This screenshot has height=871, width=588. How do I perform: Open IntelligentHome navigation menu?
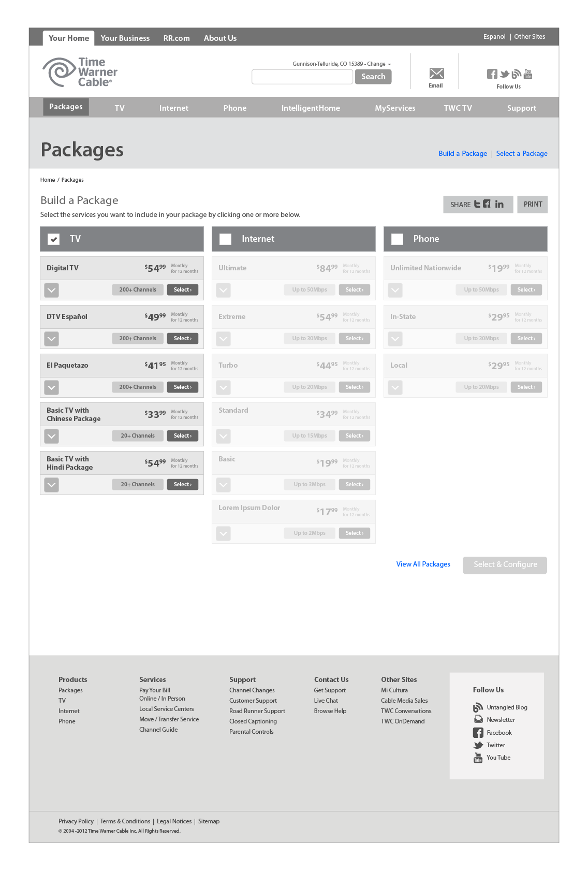click(x=311, y=108)
